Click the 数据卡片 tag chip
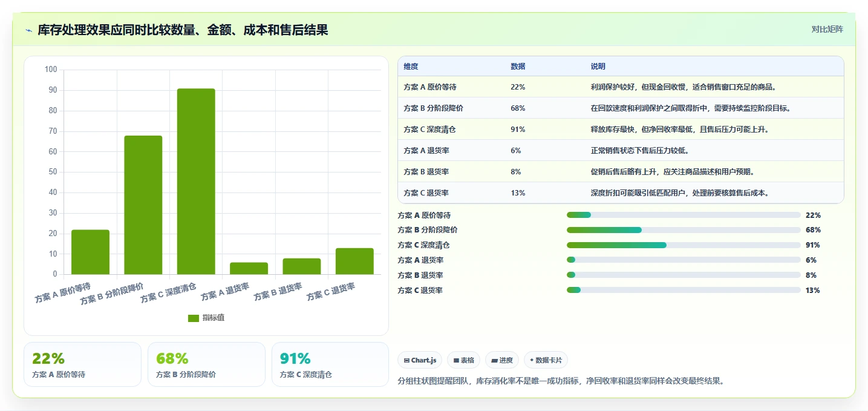This screenshot has width=868, height=411. [x=546, y=360]
